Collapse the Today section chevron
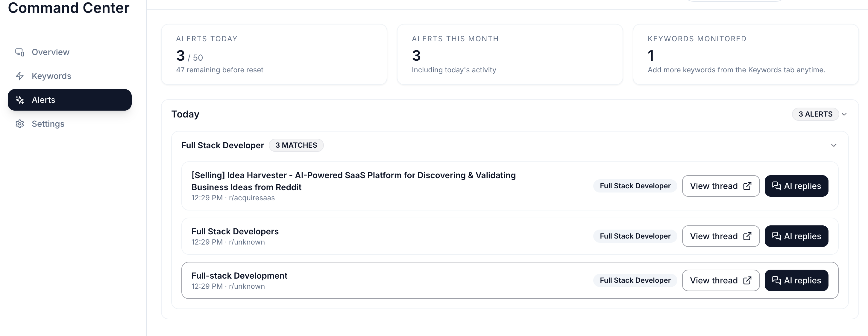868x336 pixels. (x=844, y=114)
